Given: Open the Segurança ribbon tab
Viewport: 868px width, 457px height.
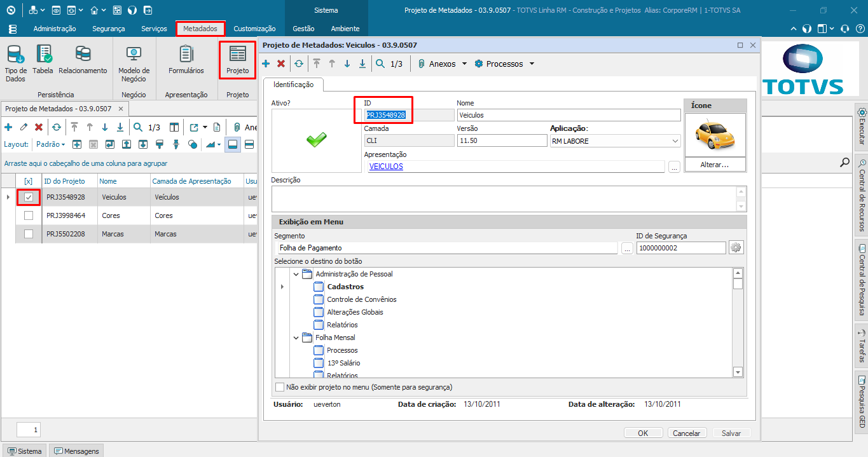Looking at the screenshot, I should click(x=108, y=29).
